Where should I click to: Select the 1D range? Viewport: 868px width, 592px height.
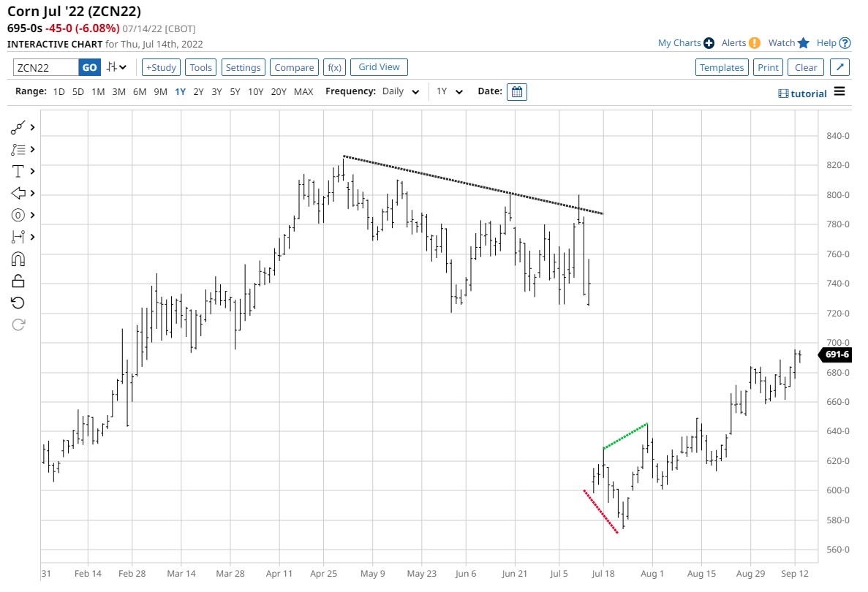coord(59,92)
